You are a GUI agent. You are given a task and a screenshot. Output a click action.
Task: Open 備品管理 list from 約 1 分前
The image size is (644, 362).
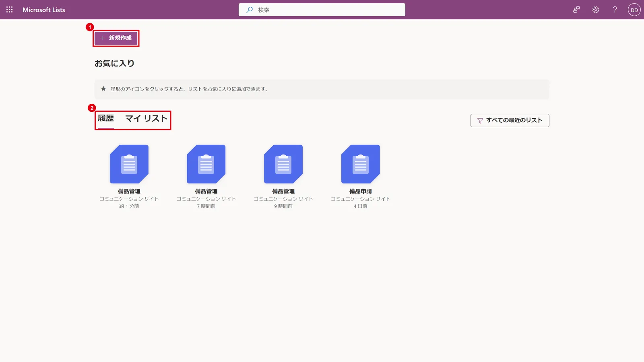point(129,164)
